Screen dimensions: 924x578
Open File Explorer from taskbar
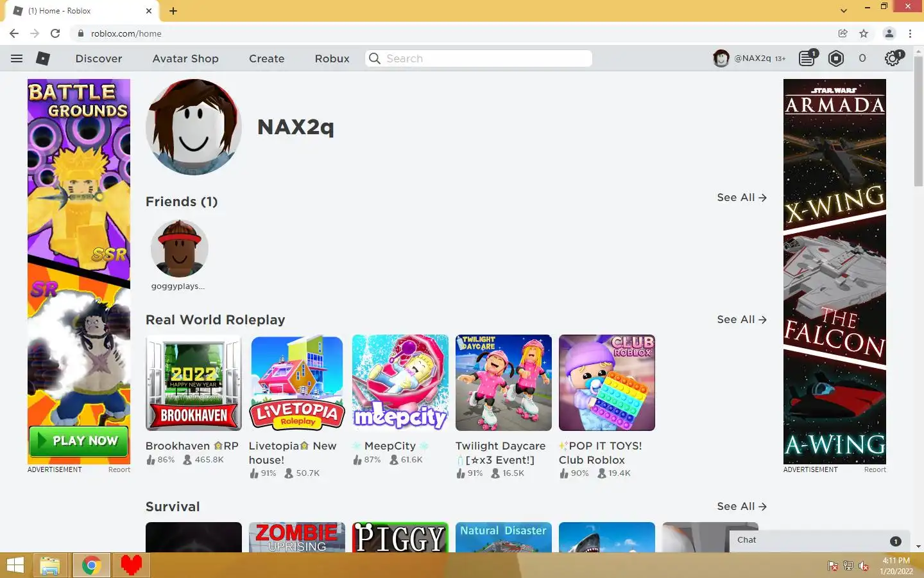[x=50, y=566]
